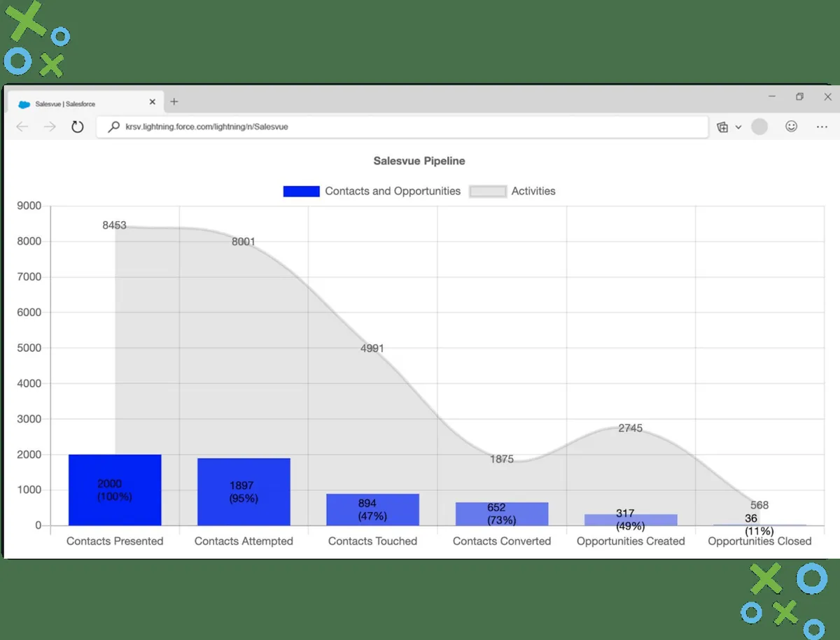Click the Contacts Attempted bar
Image resolution: width=840 pixels, height=640 pixels.
tap(244, 492)
